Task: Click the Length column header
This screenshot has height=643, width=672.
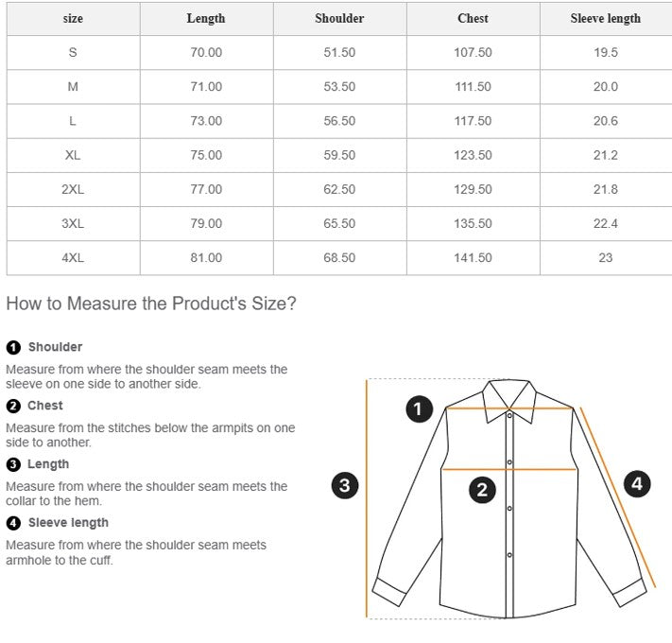Action: (206, 18)
